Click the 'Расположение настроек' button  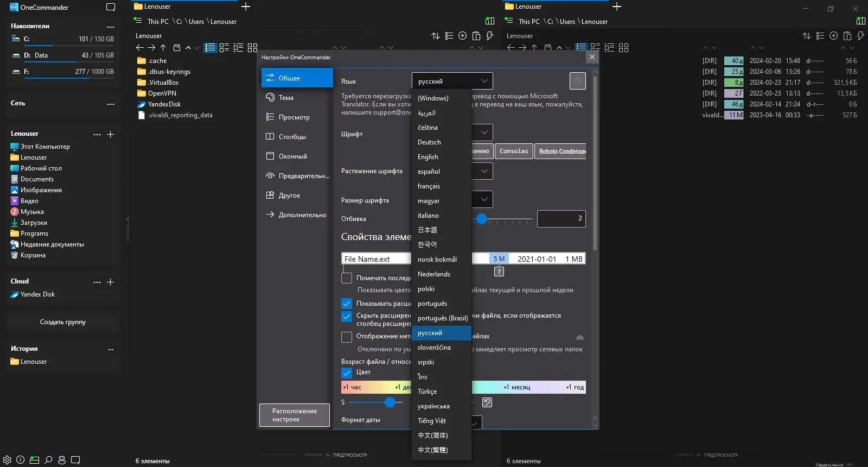pos(295,415)
